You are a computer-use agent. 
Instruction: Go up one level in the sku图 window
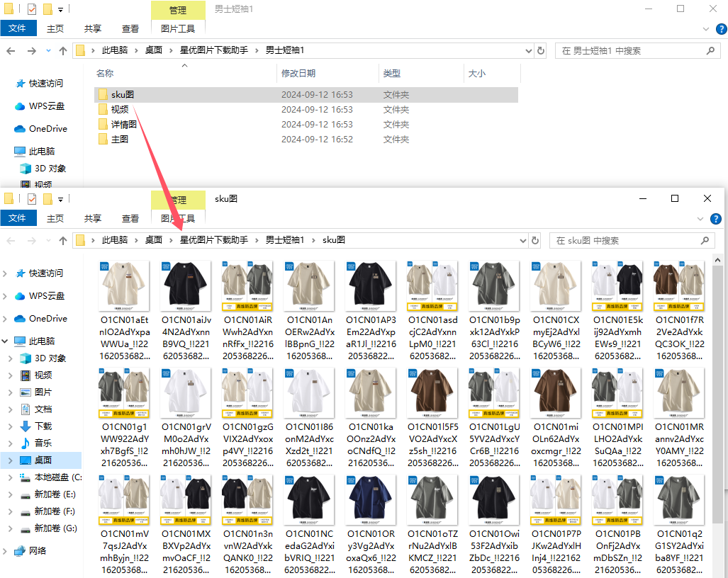[63, 240]
